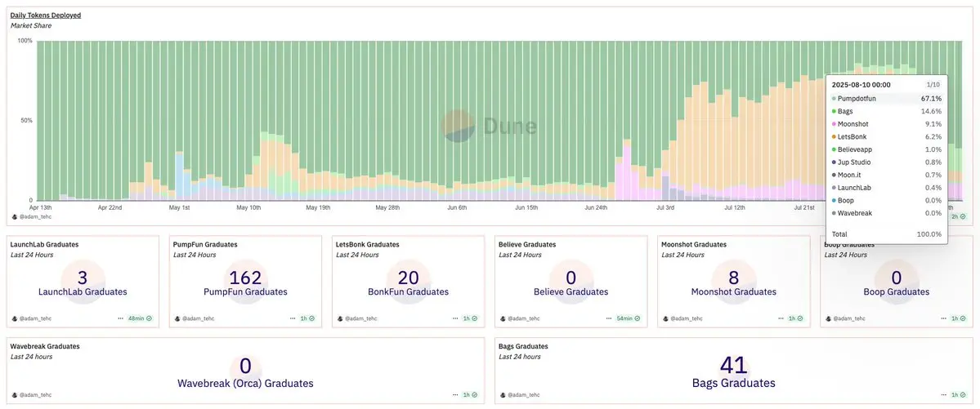This screenshot has width=980, height=409.
Task: Click the Jun 24th x-axis label
Action: pyautogui.click(x=597, y=207)
